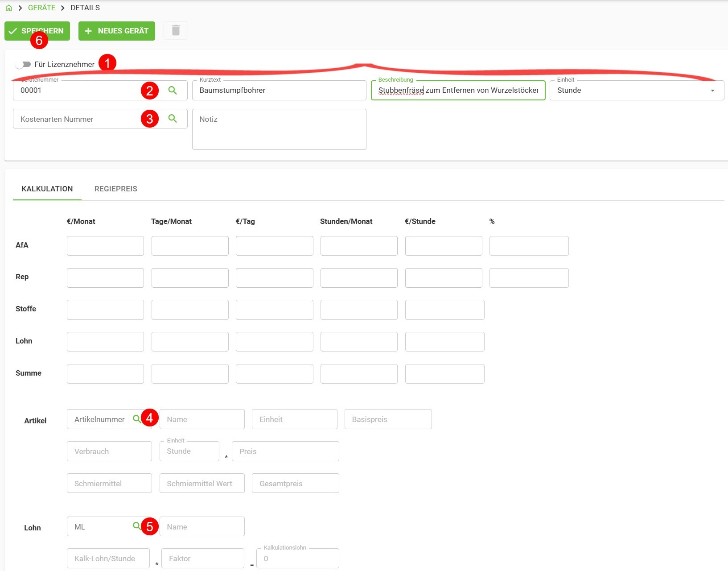Click the ML Lohn search magnifier
728x571 pixels.
pos(136,526)
